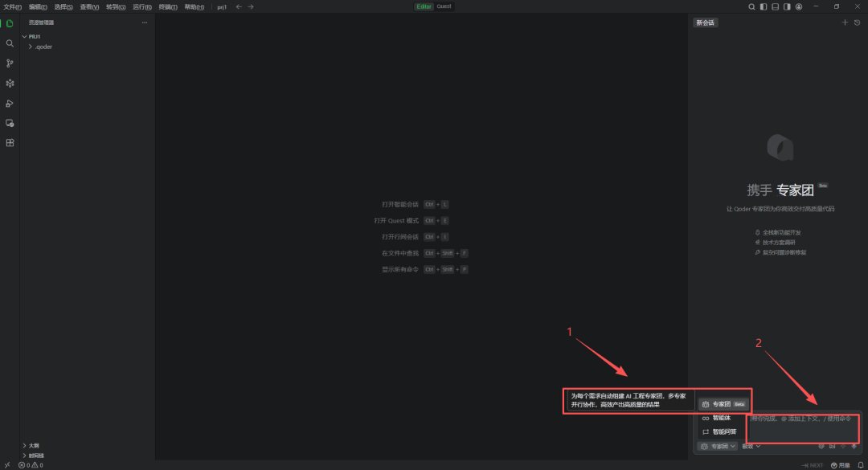Switch to the Quest mode tab
Image resolution: width=868 pixels, height=470 pixels.
click(444, 6)
